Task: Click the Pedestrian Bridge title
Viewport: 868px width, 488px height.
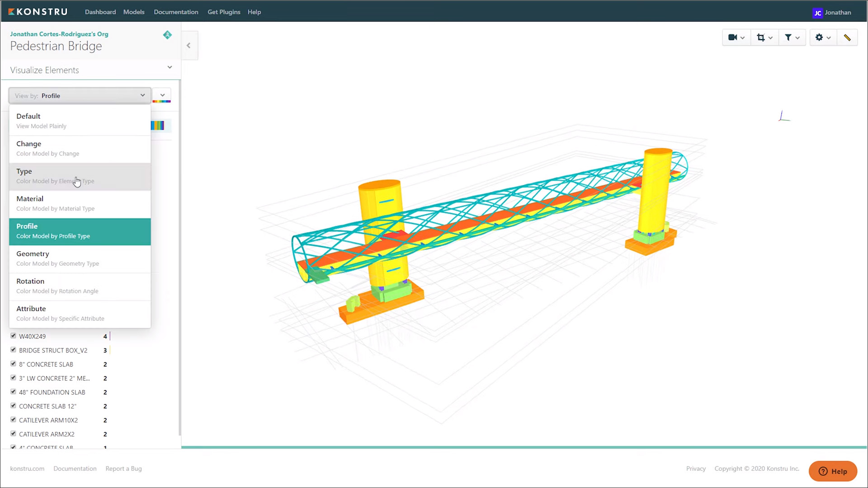Action: [56, 46]
